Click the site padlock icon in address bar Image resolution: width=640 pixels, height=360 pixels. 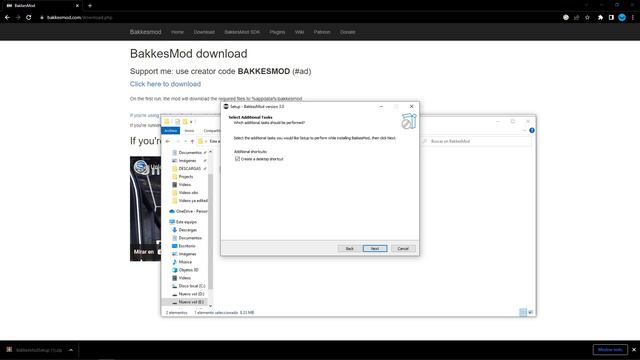point(42,18)
